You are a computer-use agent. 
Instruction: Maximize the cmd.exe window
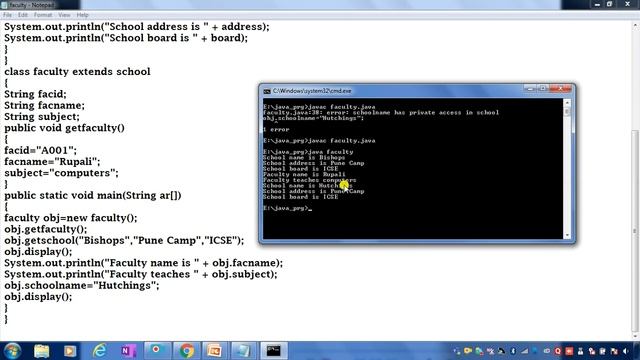tap(542, 88)
